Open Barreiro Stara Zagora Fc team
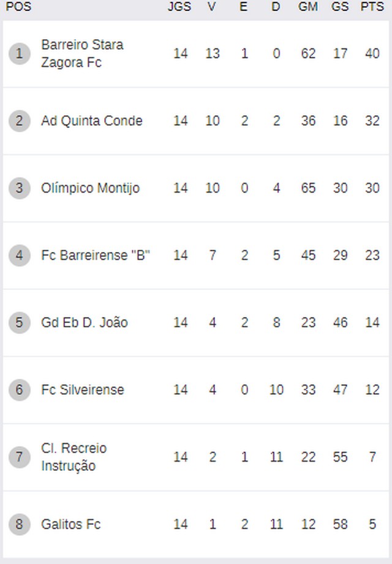The image size is (392, 564). 82,53
